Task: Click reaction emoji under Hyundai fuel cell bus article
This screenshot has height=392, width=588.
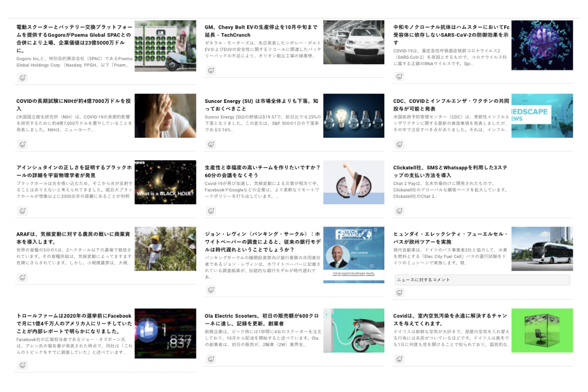Action: click(399, 292)
